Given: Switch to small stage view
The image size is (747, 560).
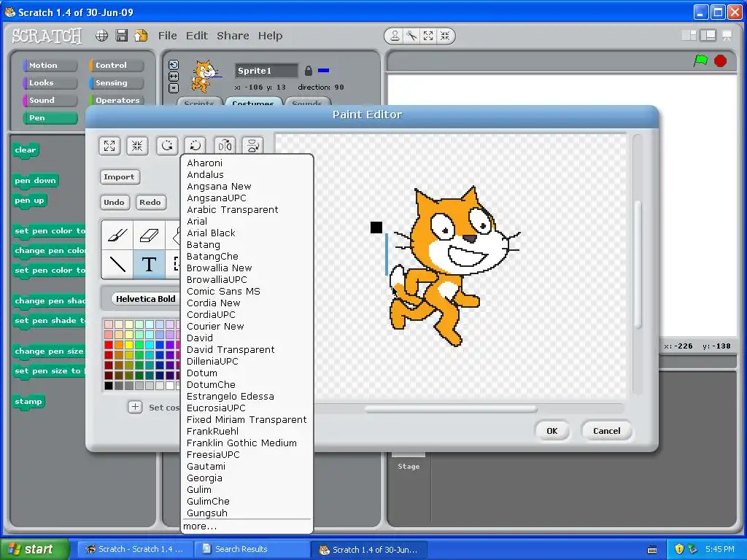Looking at the screenshot, I should [689, 36].
